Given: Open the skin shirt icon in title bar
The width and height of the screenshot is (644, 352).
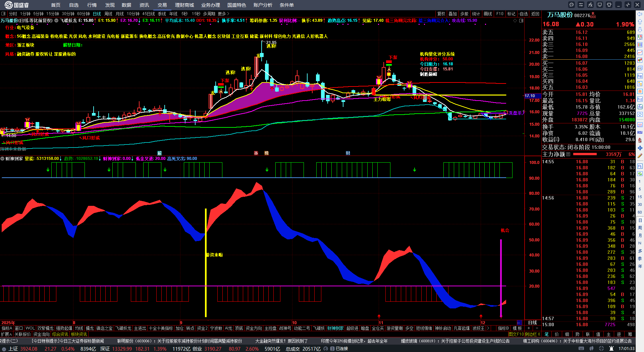Looking at the screenshot, I should click(609, 5).
